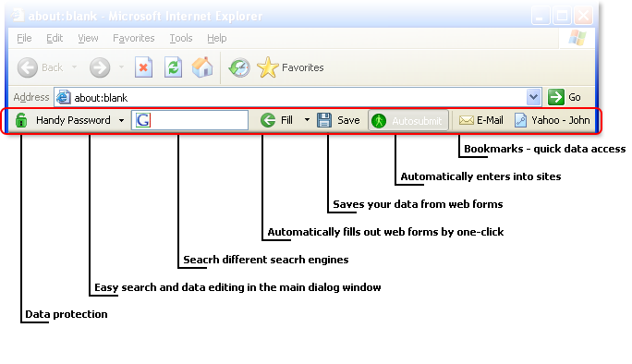Open the Tools menu

pos(180,38)
